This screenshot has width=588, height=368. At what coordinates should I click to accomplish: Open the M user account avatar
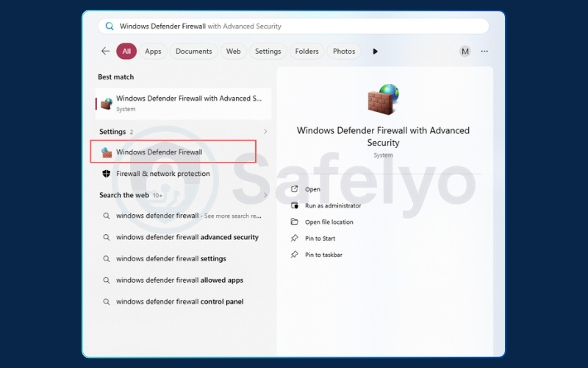coord(465,52)
